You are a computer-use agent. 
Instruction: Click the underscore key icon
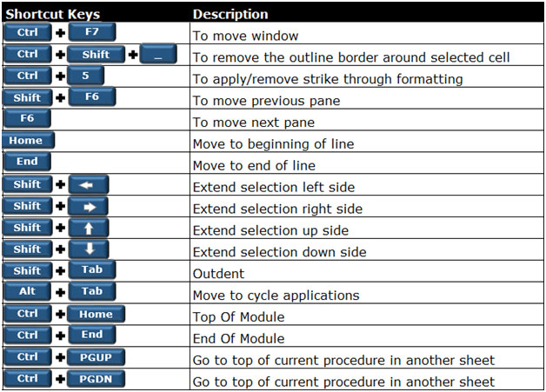point(158,54)
